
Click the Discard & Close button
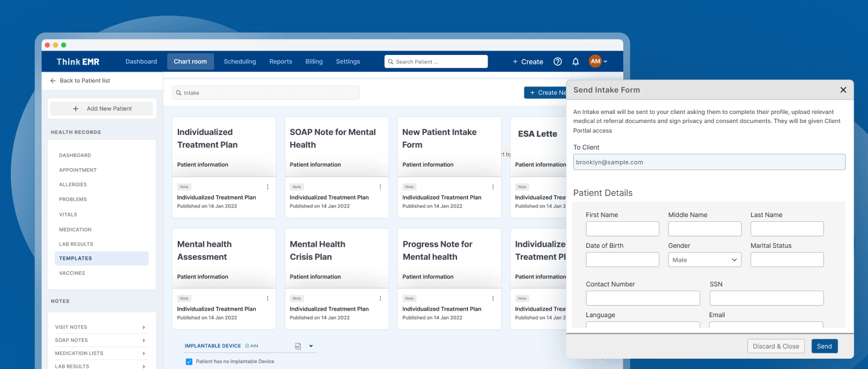click(776, 346)
